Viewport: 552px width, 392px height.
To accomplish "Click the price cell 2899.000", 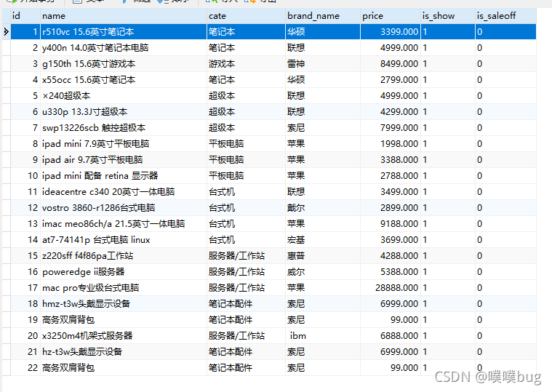I will [x=390, y=208].
